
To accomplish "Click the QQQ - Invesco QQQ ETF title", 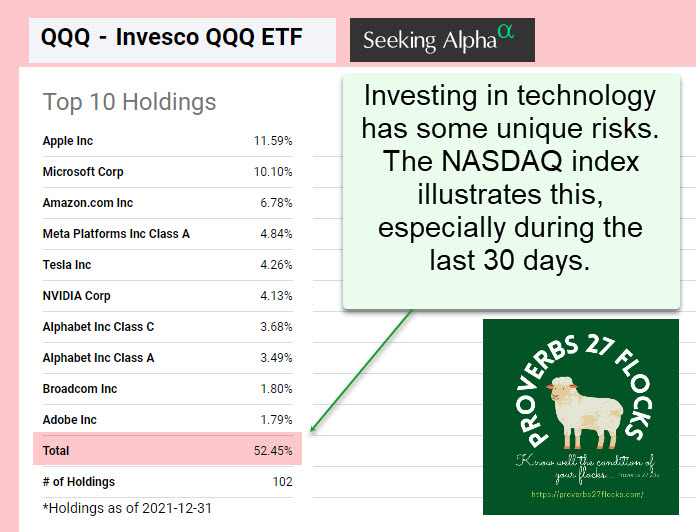I will pos(172,38).
